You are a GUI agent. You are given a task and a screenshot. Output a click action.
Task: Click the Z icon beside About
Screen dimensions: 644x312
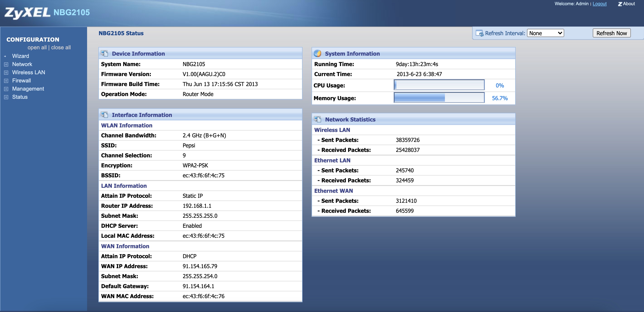point(620,4)
